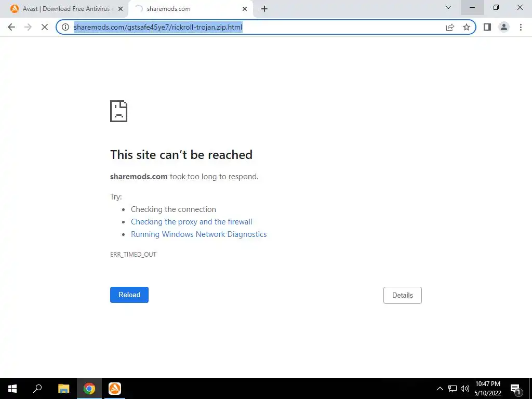Show hidden system tray icons
Viewport: 532px width, 399px height.
(x=440, y=389)
